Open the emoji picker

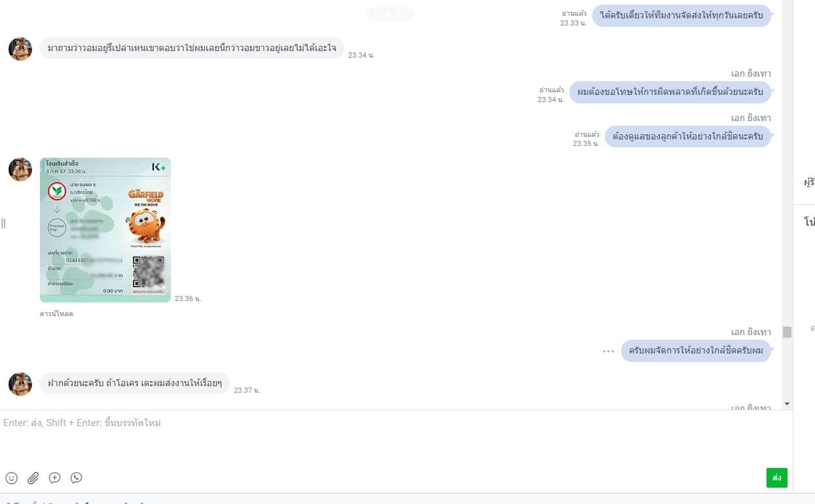(11, 478)
